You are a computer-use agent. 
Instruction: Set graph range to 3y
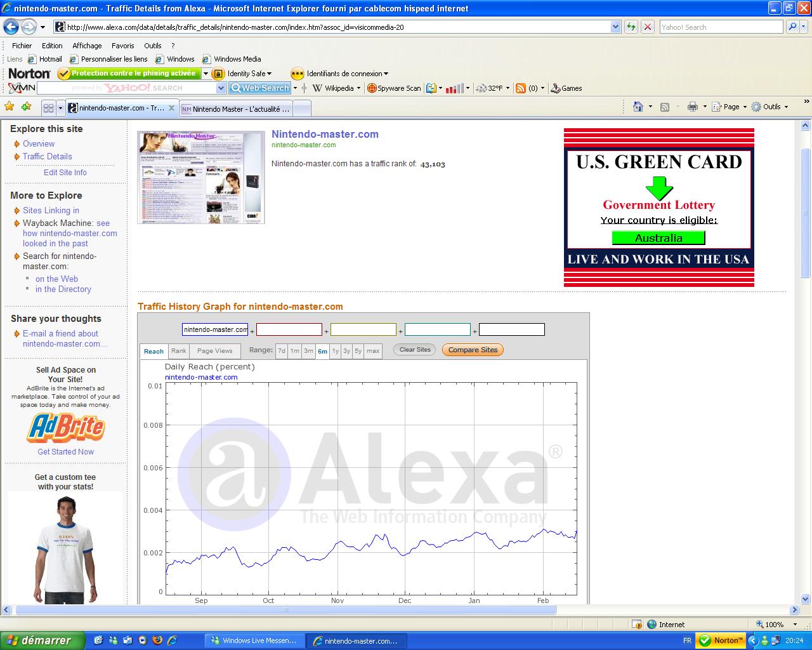347,351
